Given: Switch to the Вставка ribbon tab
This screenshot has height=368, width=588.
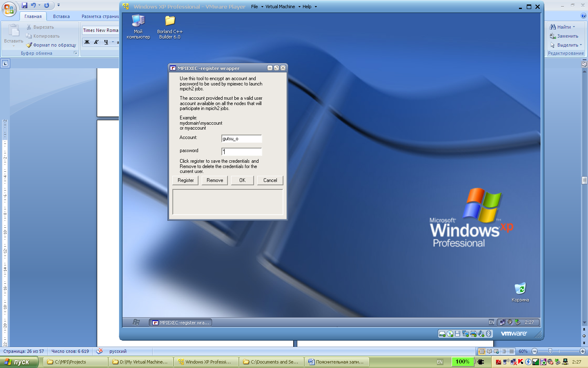Looking at the screenshot, I should click(x=61, y=16).
